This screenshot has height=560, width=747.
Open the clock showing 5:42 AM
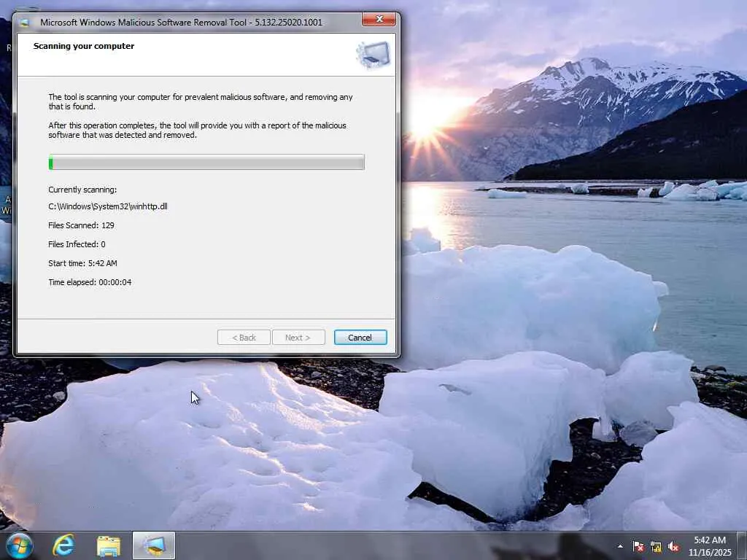[709, 545]
